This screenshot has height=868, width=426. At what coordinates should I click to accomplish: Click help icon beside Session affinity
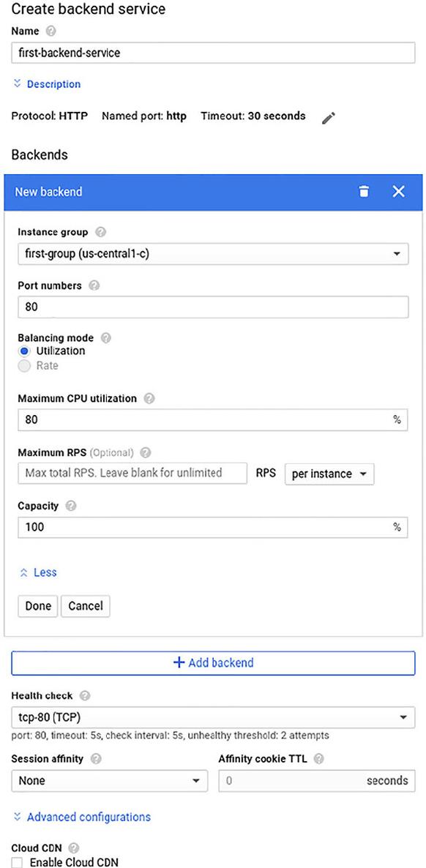(x=95, y=759)
